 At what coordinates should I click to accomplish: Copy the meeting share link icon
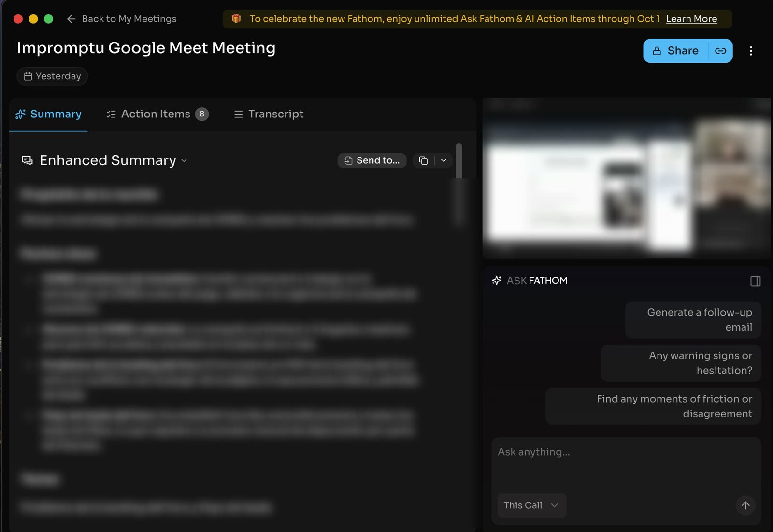[720, 51]
